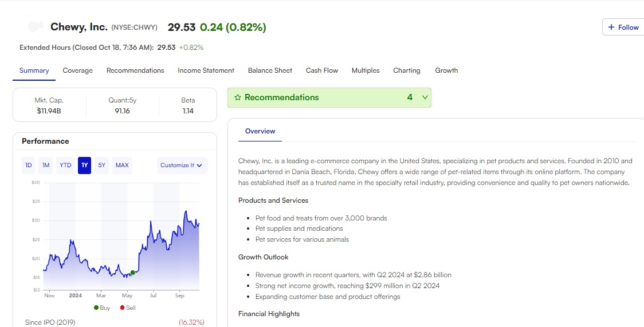644x327 pixels.
Task: Switch to the Coverage tab
Action: 77,70
